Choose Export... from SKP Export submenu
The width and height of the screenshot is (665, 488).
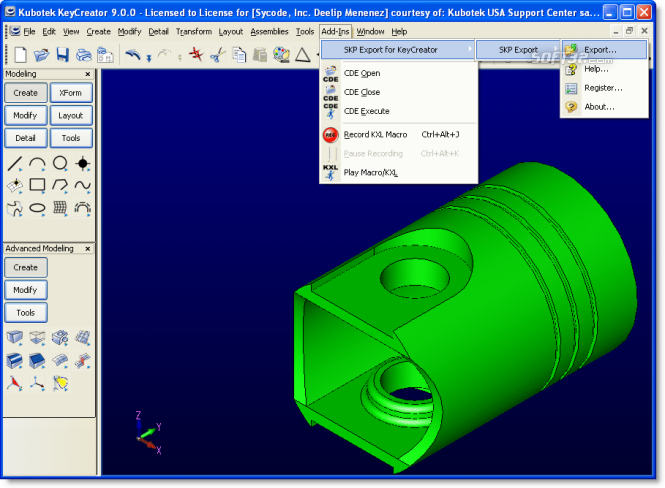click(x=604, y=50)
